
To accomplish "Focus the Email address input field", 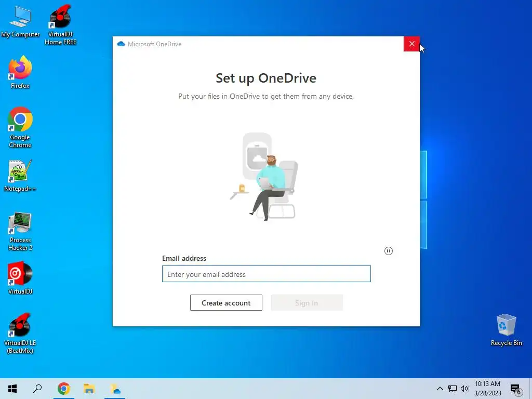I will [x=267, y=274].
